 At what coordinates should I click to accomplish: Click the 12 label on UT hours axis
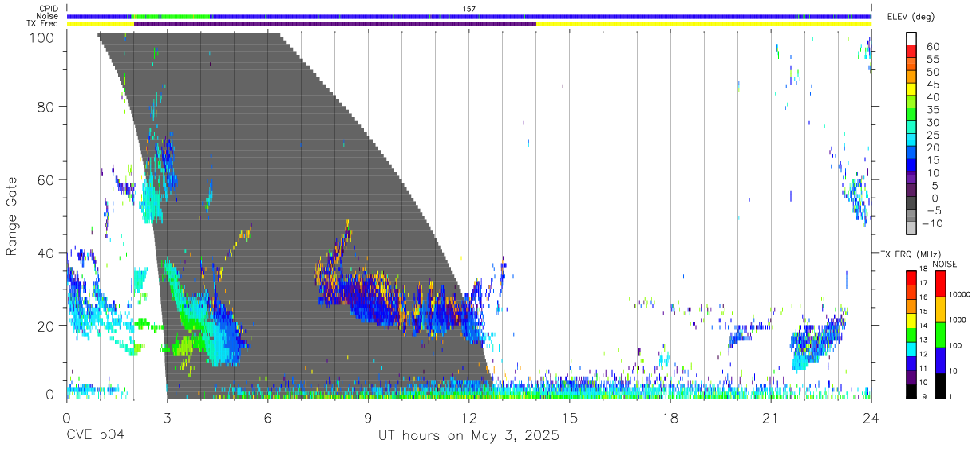click(x=468, y=419)
